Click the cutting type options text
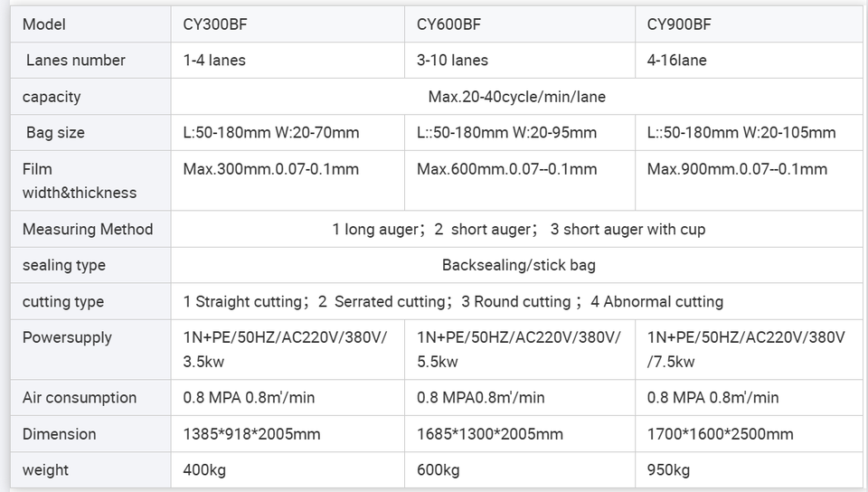This screenshot has height=492, width=868. coord(453,302)
